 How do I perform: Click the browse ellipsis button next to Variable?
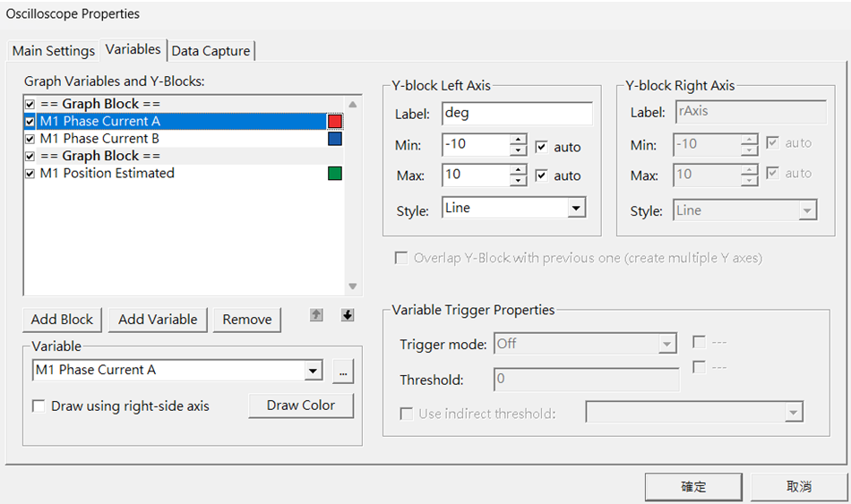pos(342,371)
